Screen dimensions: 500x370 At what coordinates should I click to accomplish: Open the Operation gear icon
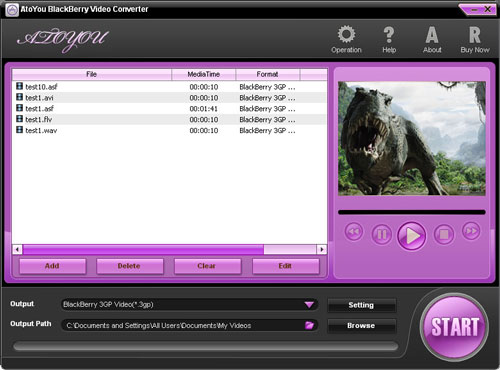pos(346,34)
